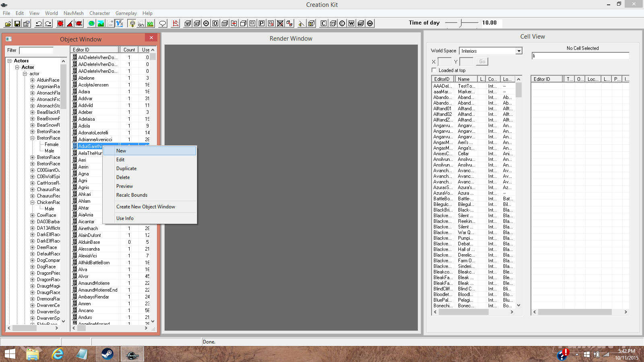This screenshot has width=644, height=362.
Task: Click the cube T toolbar icon
Action: [x=188, y=23]
